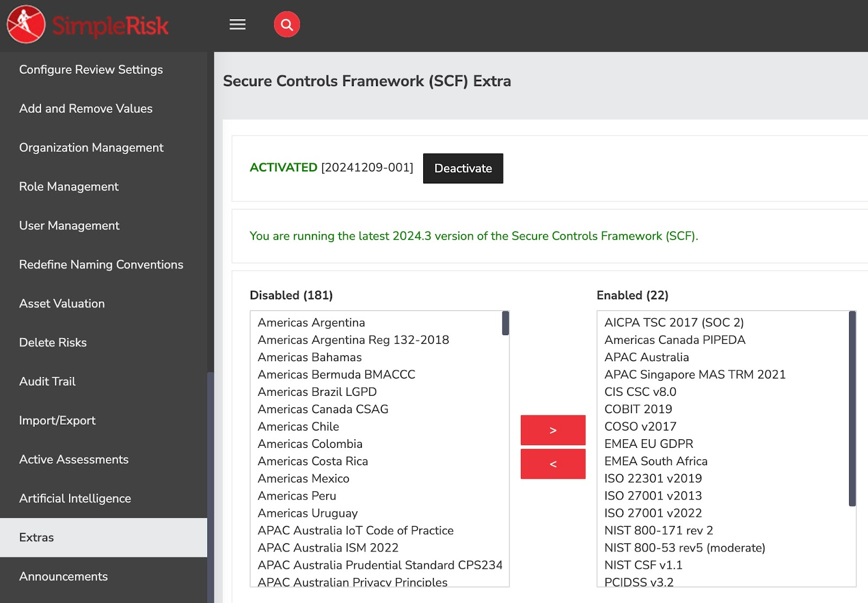Select Extras in the sidebar
The image size is (868, 603).
[x=36, y=537]
